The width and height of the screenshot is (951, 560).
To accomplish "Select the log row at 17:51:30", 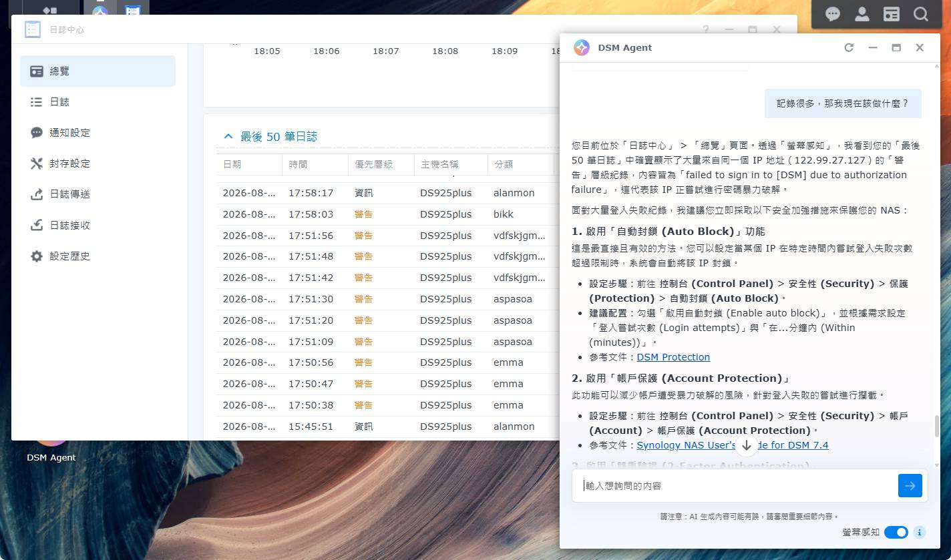I will click(387, 299).
